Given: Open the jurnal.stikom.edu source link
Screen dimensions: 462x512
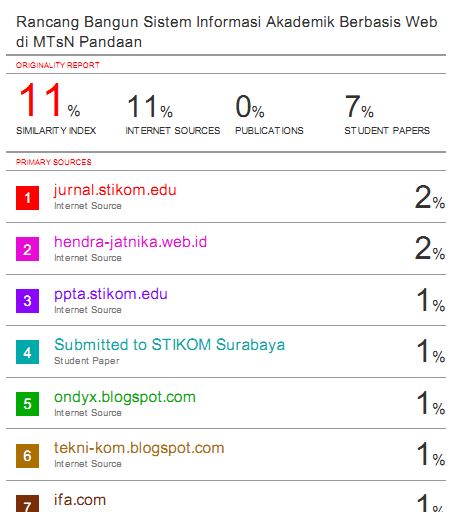Looking at the screenshot, I should [115, 190].
